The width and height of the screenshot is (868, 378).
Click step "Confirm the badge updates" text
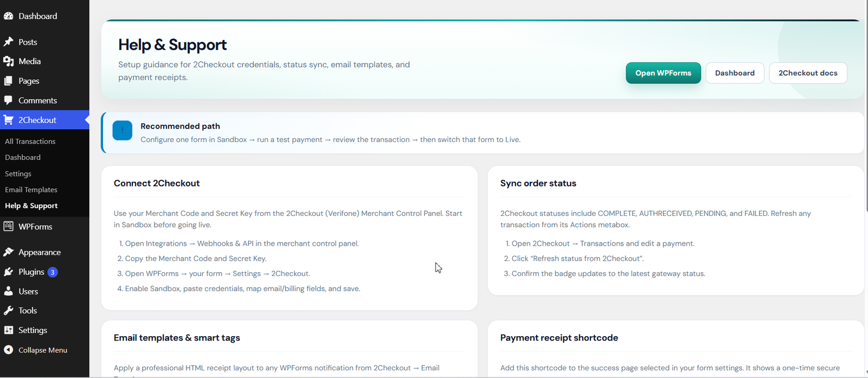609,273
